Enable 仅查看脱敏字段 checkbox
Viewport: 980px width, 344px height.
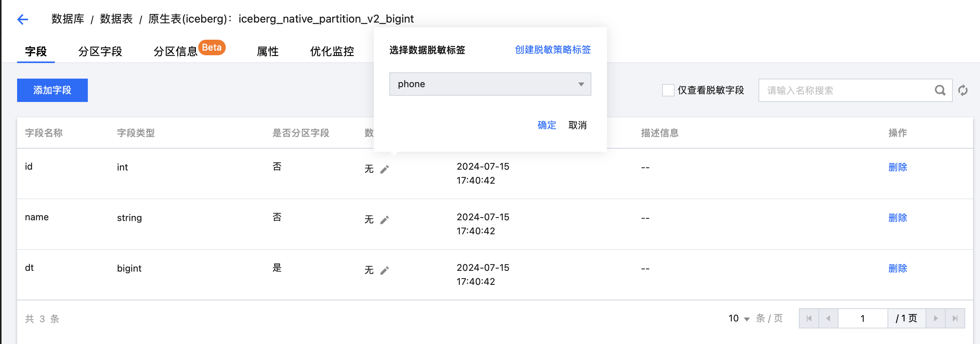(668, 90)
